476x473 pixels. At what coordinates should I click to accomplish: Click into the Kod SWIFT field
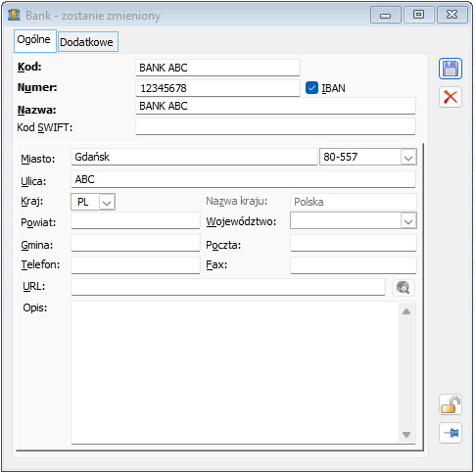(275, 126)
